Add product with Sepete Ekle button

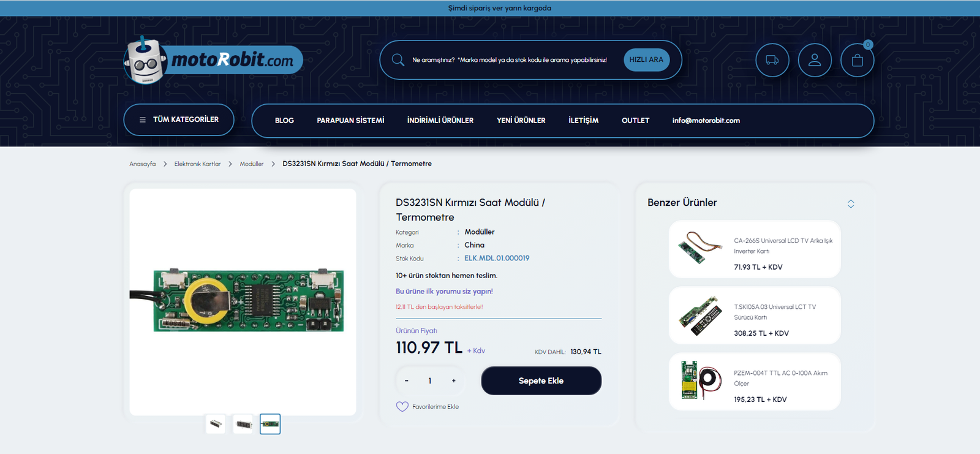click(x=541, y=380)
